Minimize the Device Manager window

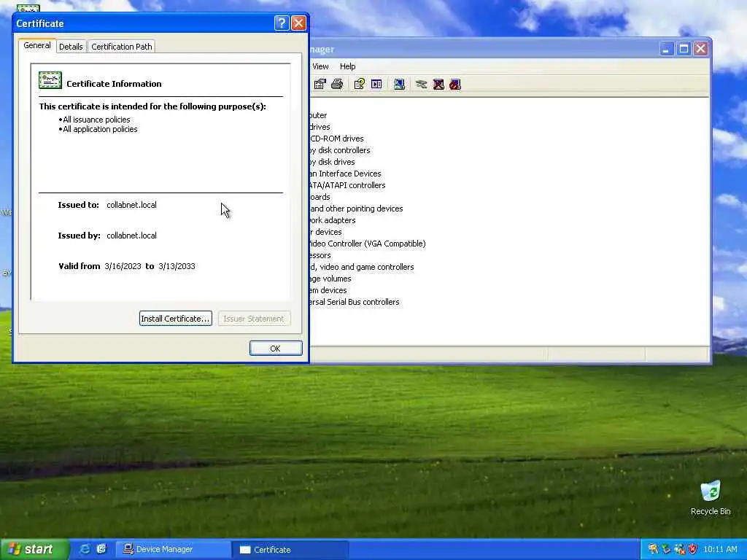click(x=667, y=49)
